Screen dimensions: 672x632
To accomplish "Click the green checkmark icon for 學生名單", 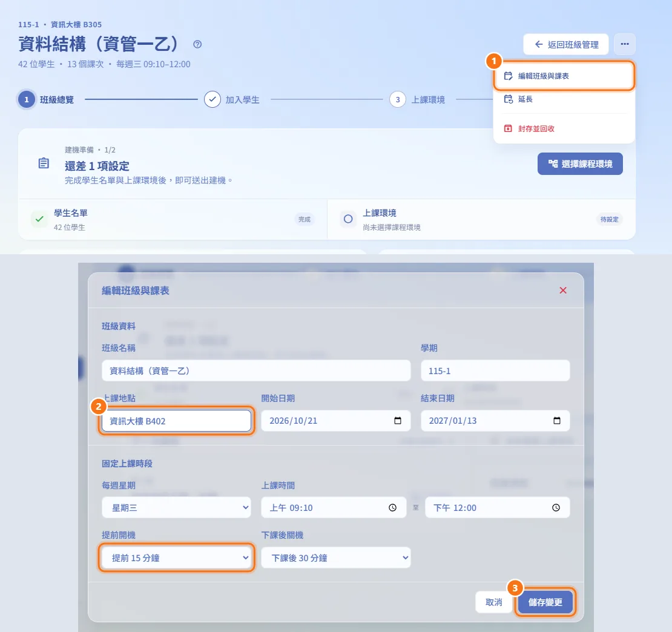I will [39, 219].
